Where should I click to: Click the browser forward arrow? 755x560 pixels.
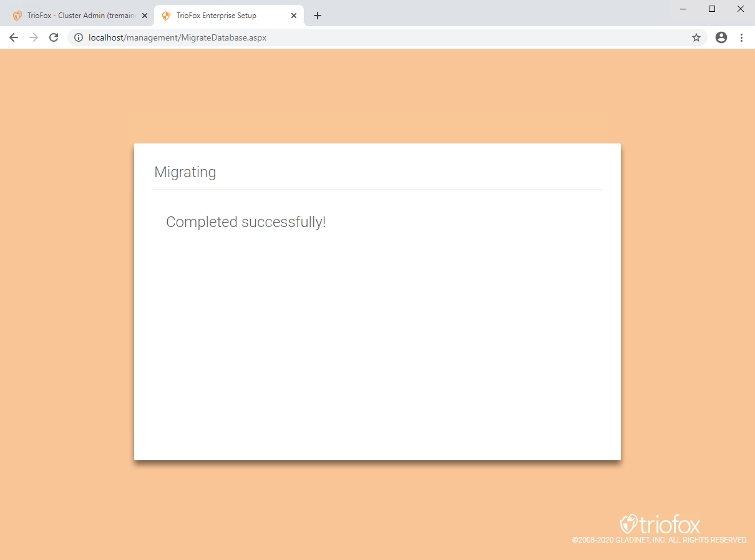click(34, 37)
